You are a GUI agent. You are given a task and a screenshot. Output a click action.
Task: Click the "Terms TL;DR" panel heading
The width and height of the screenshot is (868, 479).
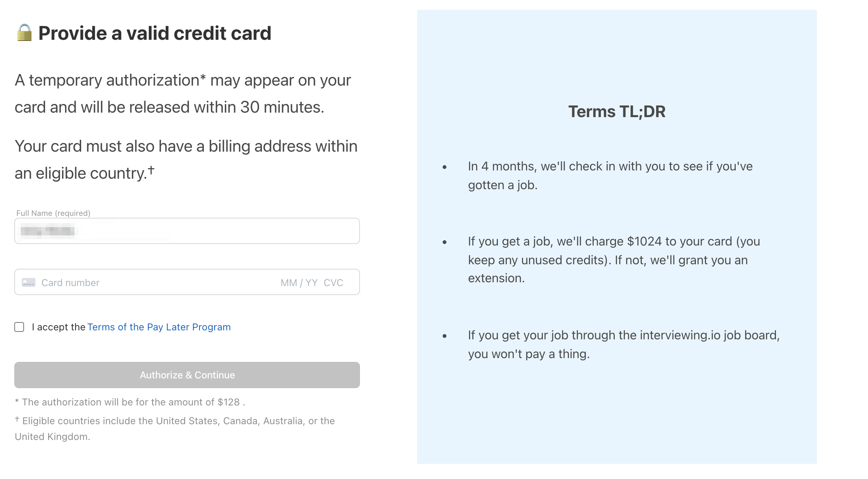(617, 111)
